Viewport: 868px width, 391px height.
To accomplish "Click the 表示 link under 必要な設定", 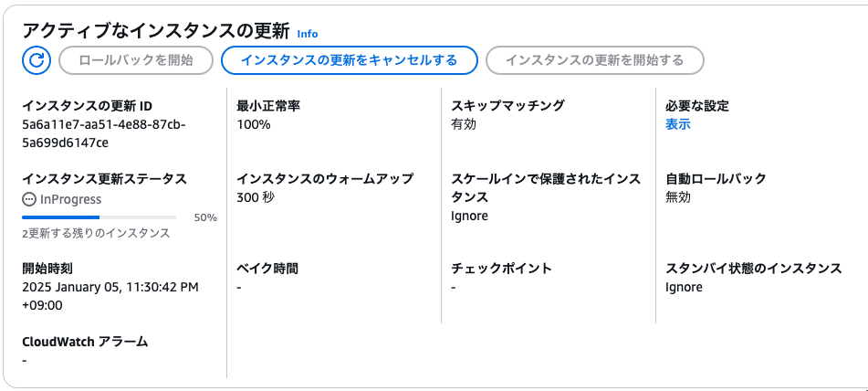I will (677, 124).
